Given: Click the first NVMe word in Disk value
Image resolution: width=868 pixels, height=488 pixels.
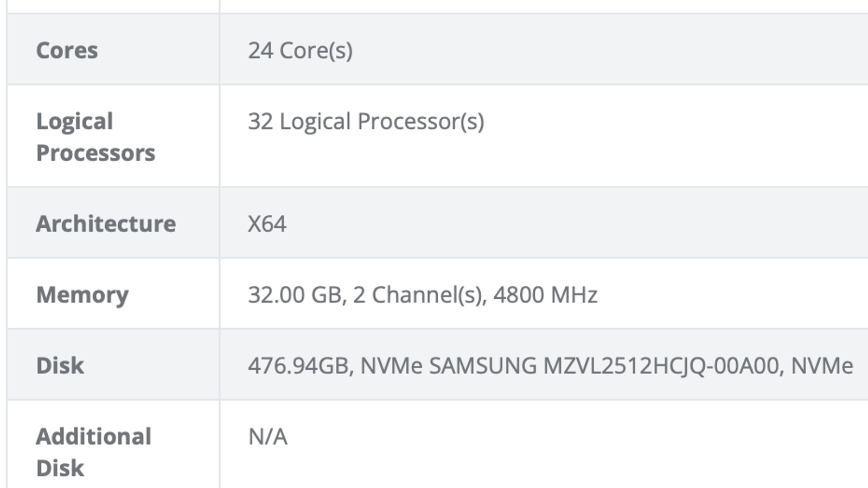Looking at the screenshot, I should click(391, 365).
